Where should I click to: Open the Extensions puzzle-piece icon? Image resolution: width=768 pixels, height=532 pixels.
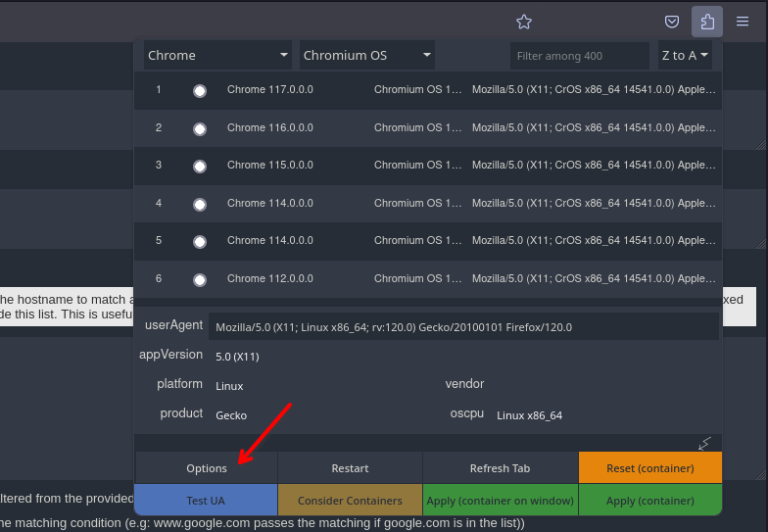(x=707, y=22)
